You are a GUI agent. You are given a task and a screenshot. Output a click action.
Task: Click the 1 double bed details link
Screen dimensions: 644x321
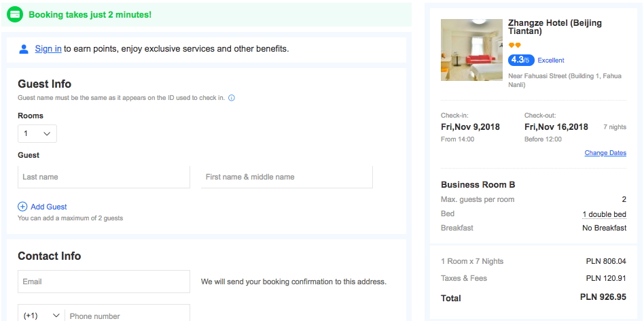tap(604, 214)
